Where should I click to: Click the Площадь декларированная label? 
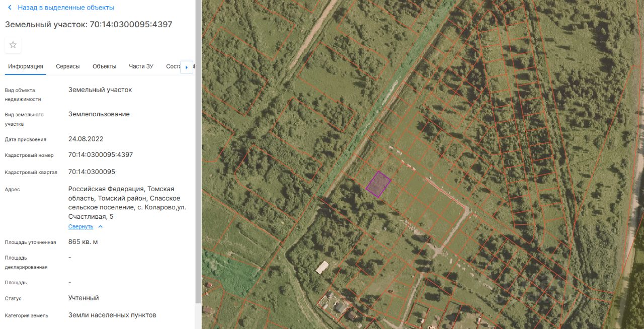coord(26,262)
